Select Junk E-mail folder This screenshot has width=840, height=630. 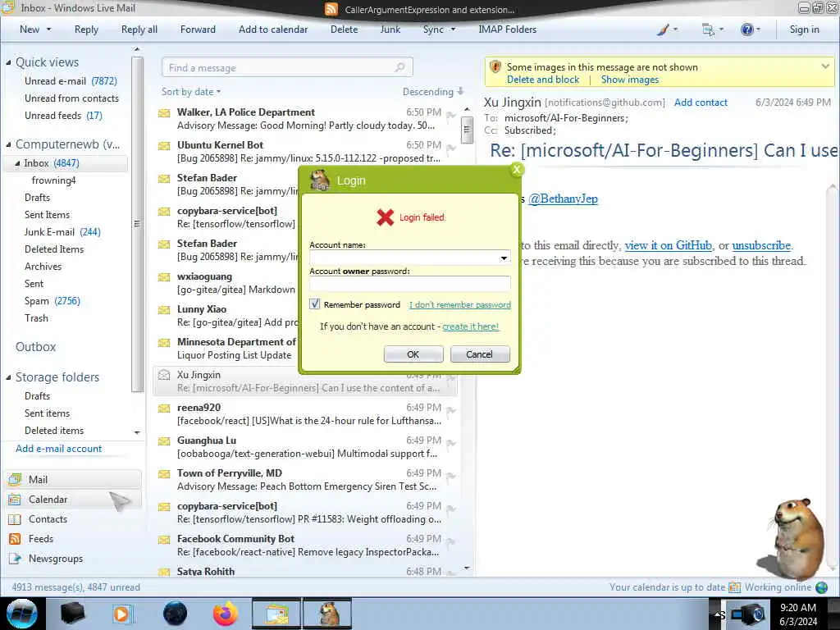62,232
